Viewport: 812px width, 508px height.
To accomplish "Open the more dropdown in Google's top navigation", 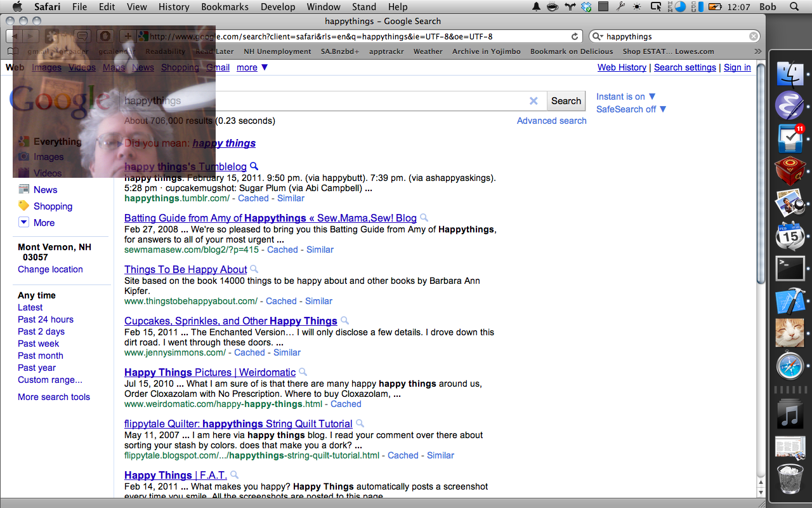I will click(252, 67).
